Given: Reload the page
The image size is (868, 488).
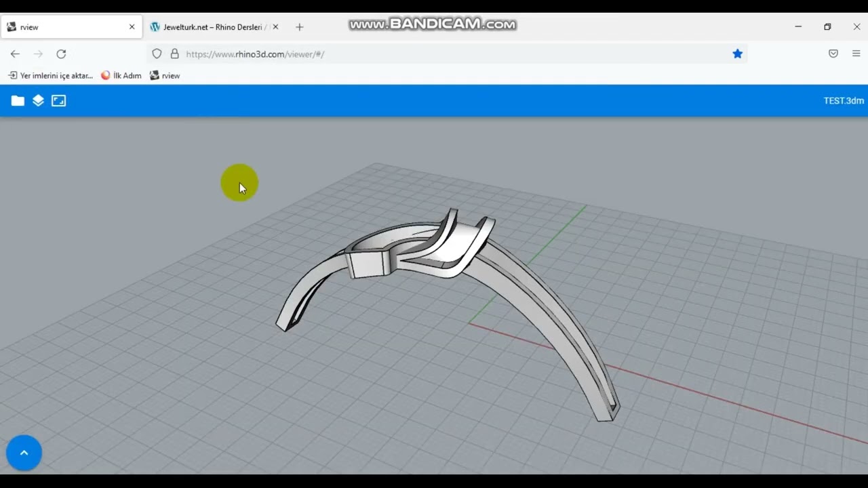Looking at the screenshot, I should [61, 54].
